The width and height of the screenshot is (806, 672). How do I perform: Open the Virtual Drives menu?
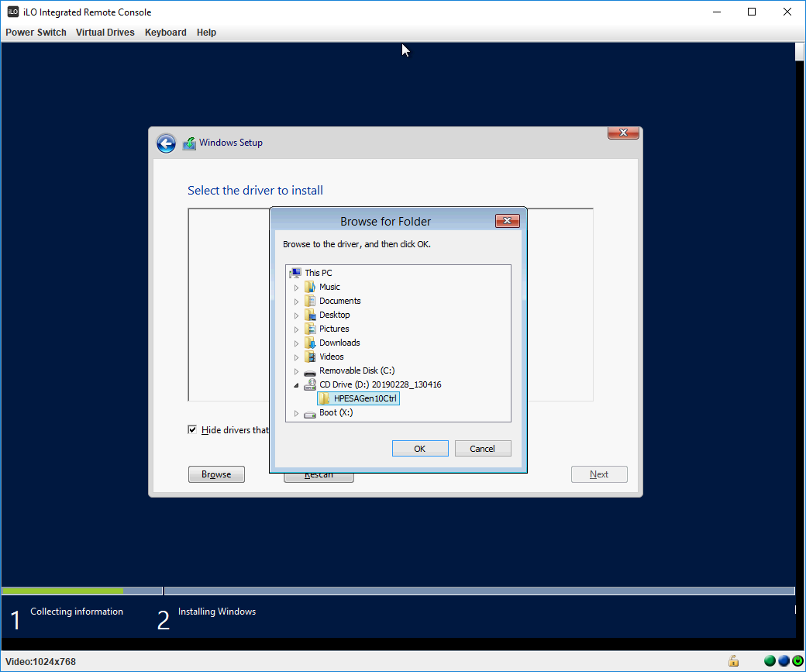(x=105, y=33)
